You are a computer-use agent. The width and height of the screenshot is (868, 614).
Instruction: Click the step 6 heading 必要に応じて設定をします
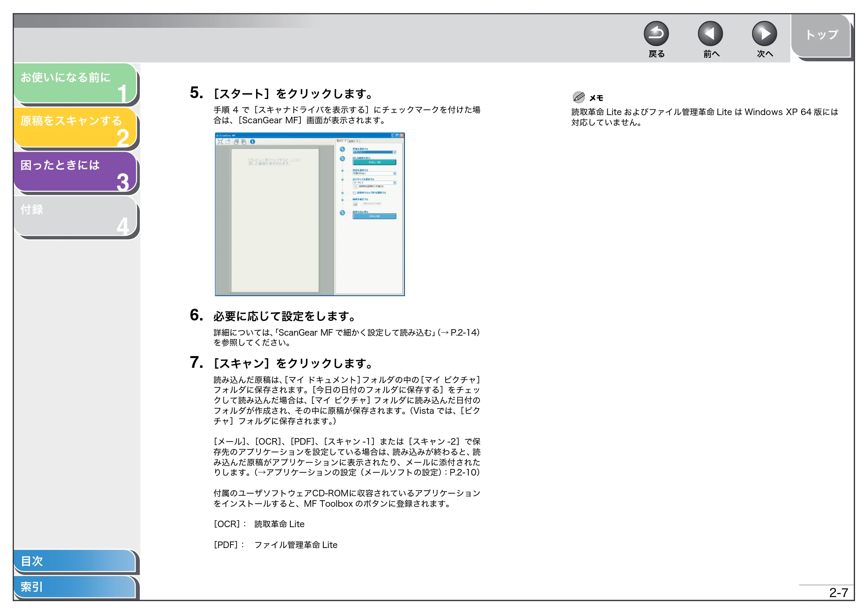click(285, 316)
